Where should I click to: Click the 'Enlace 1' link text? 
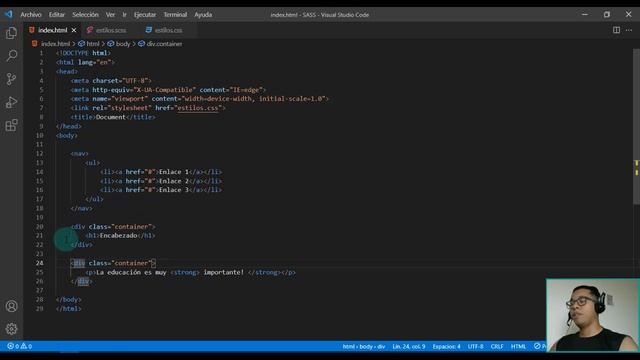174,172
